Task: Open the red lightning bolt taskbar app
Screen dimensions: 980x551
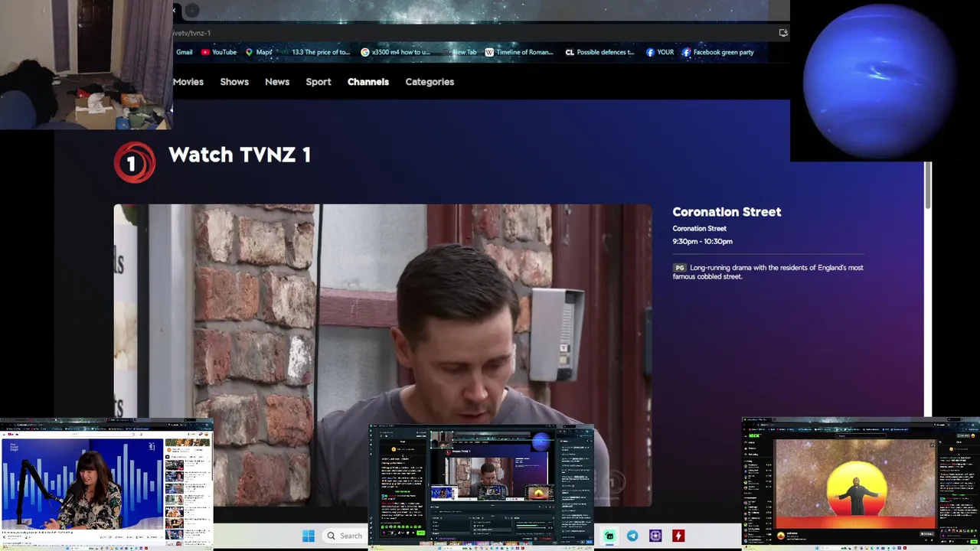Action: [678, 536]
